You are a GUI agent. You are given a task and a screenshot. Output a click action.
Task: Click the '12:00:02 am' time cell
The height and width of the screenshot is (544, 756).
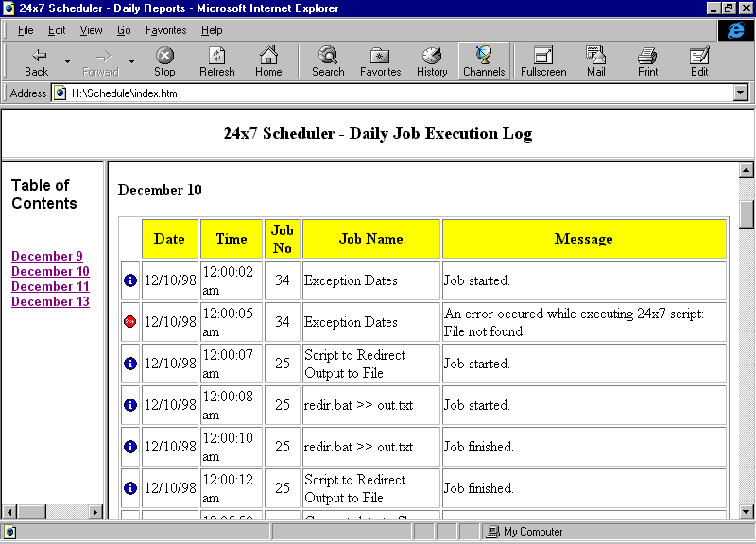pos(232,280)
